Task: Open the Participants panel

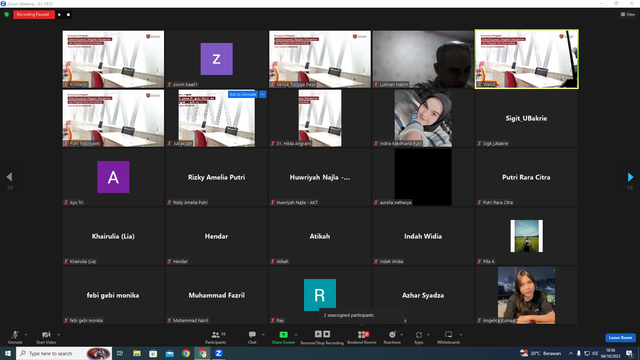Action: (216, 337)
